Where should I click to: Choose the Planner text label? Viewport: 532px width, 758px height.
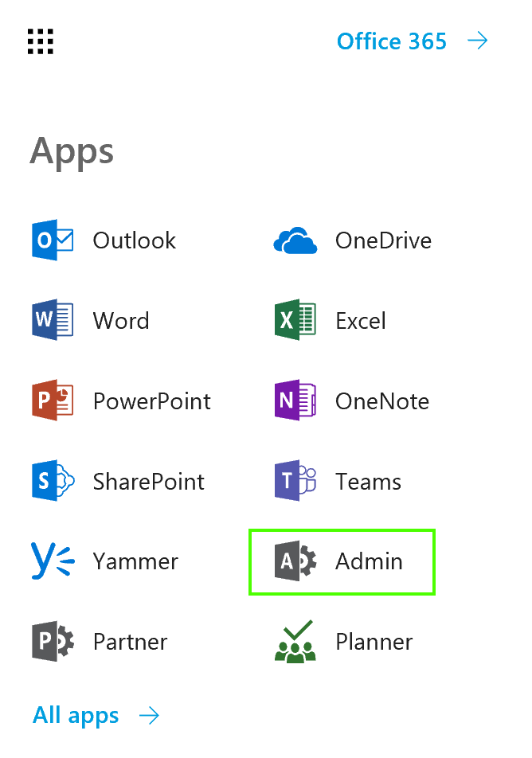pyautogui.click(x=374, y=642)
